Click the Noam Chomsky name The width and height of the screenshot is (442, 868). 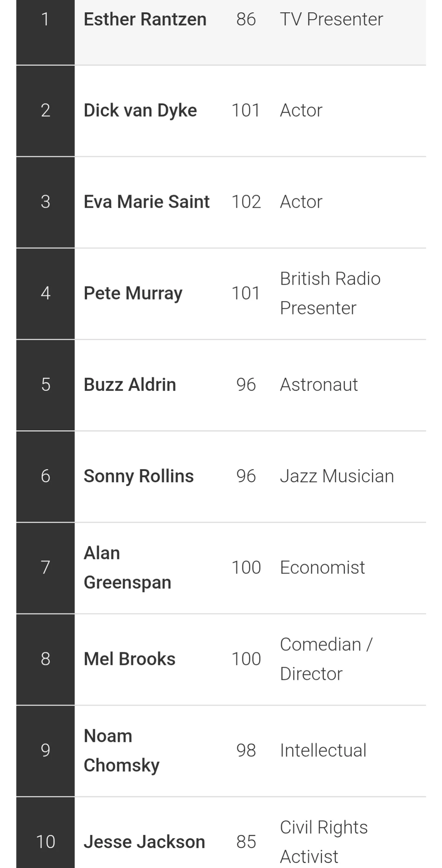[x=122, y=750]
